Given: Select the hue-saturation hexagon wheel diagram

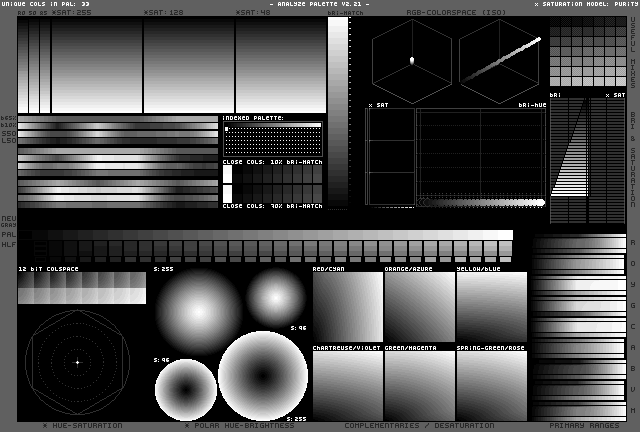Looking at the screenshot, I should click(x=77, y=362).
